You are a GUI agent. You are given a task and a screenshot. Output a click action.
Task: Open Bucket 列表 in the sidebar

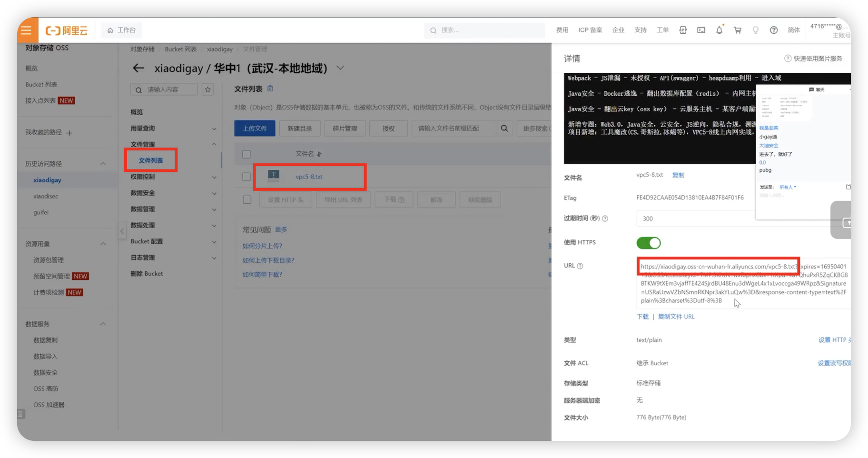[x=41, y=84]
